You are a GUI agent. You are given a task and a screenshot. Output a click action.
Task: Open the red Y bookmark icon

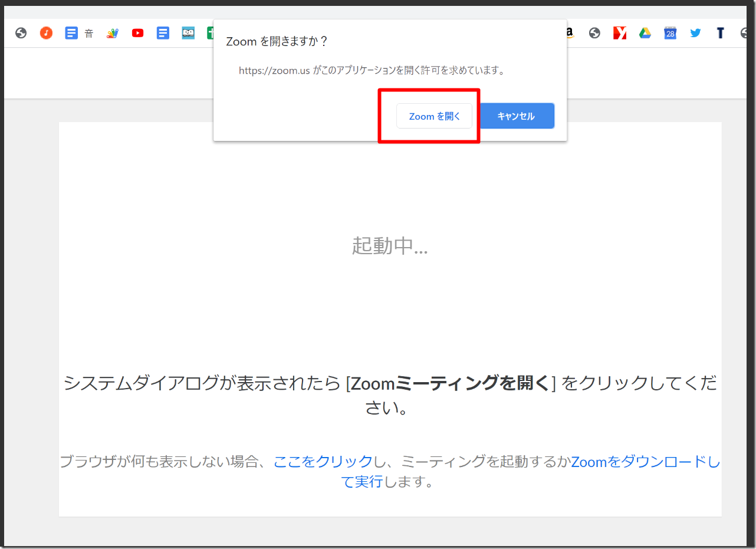click(620, 33)
